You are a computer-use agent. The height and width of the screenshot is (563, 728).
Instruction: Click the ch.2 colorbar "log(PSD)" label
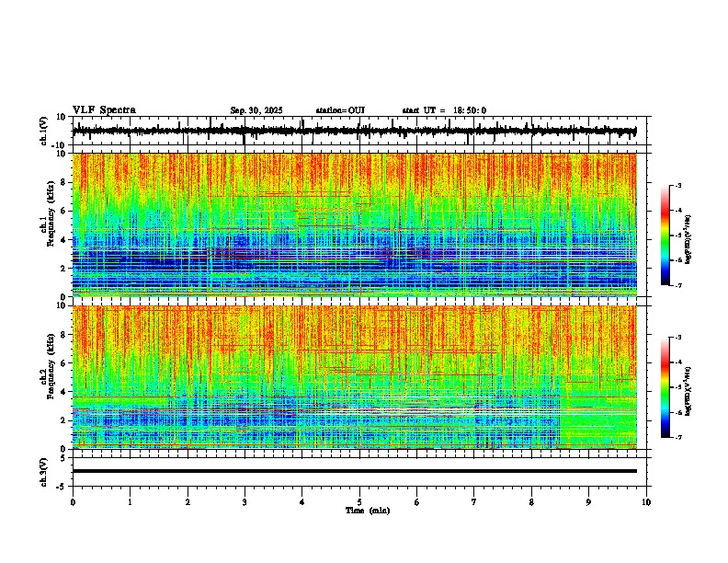(x=688, y=391)
